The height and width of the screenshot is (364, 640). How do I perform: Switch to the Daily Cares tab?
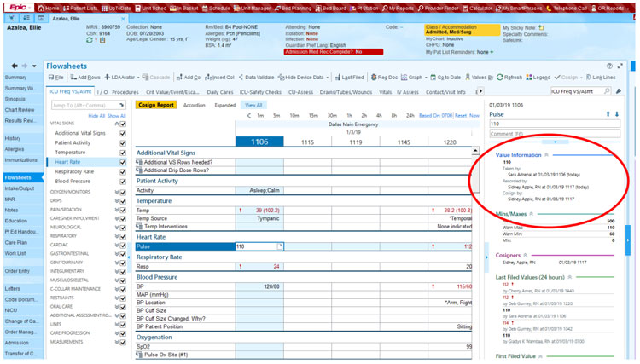[x=219, y=91]
